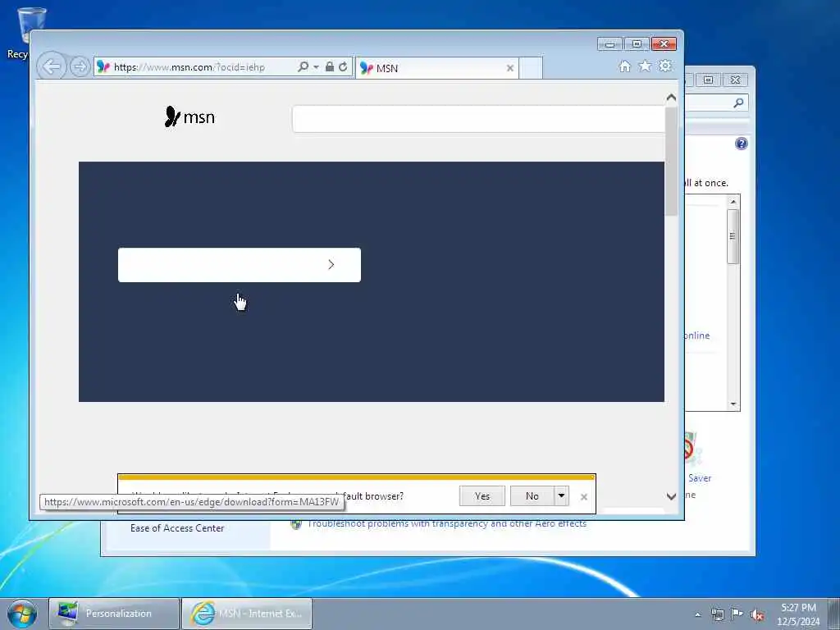Expand the No button dropdown arrow

pyautogui.click(x=561, y=496)
